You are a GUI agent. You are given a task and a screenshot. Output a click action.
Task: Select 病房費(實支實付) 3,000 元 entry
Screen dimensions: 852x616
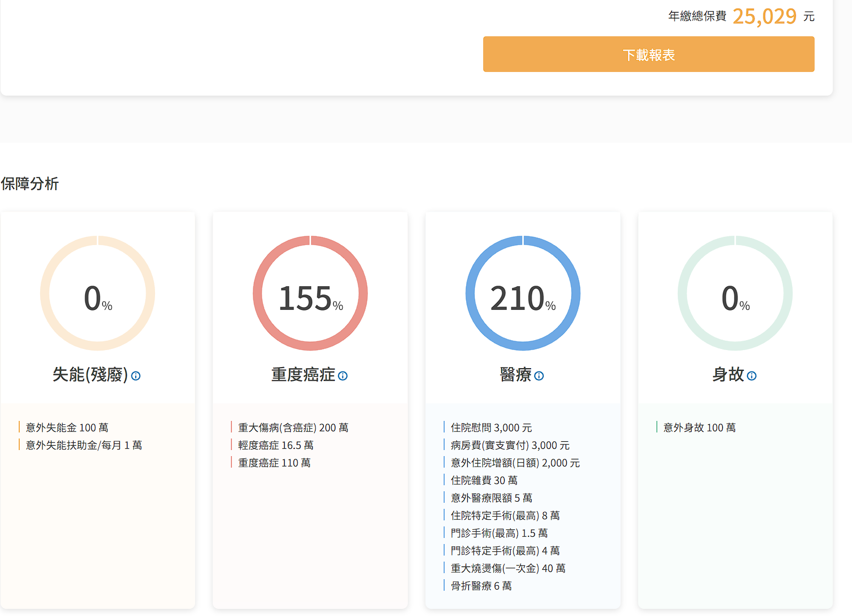point(510,445)
